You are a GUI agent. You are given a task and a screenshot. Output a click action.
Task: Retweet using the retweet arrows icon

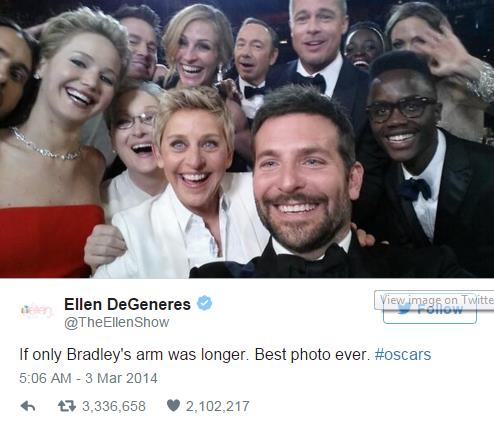pos(67,406)
